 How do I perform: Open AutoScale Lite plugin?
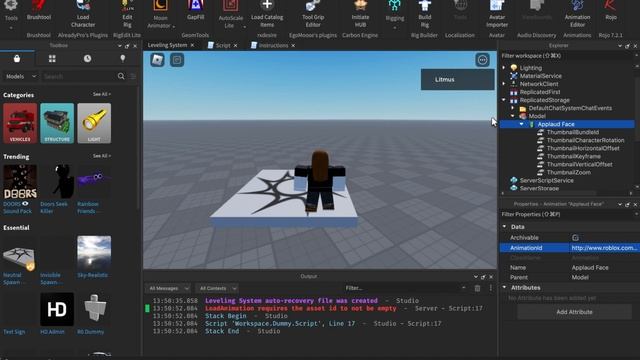coord(230,14)
